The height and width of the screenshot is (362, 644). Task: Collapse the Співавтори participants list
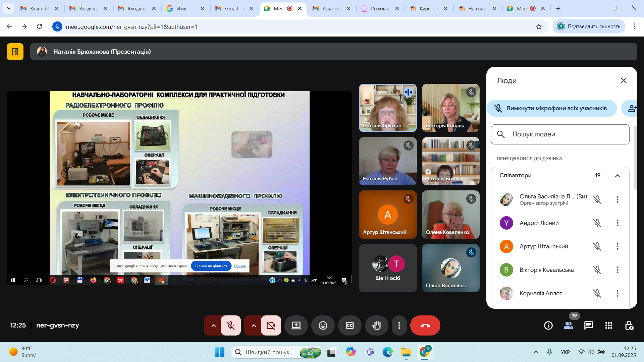coord(617,176)
